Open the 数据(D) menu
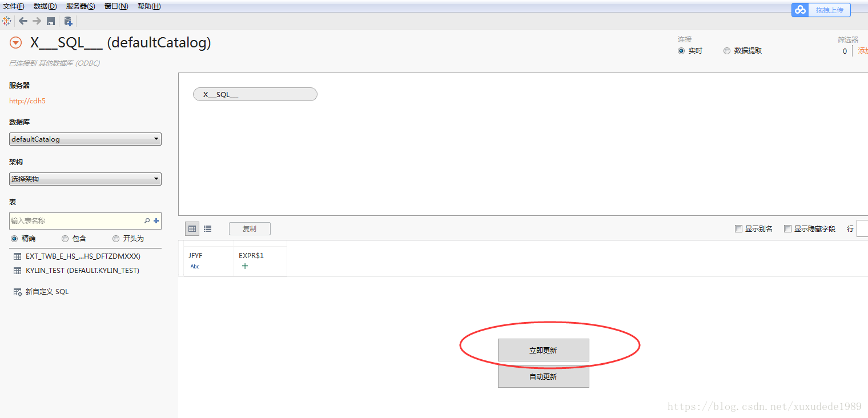 [45, 6]
